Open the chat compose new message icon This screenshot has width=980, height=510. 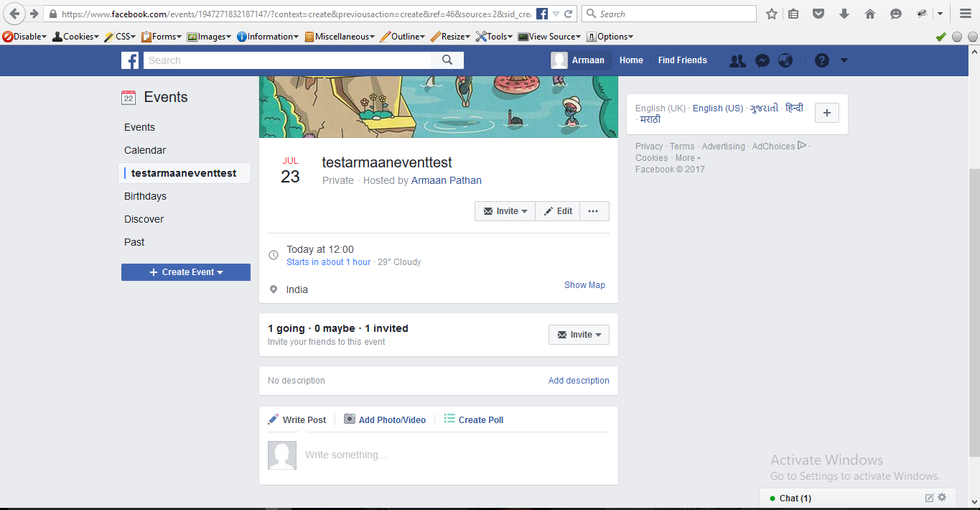pos(929,498)
